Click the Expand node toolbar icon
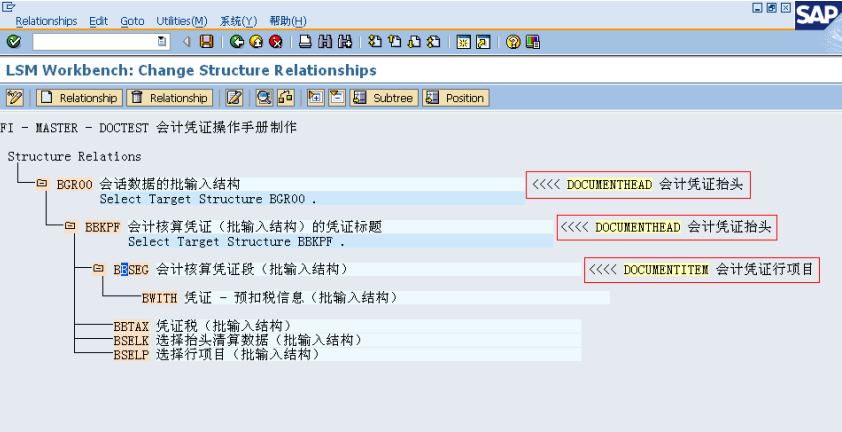Viewport: 842px width, 432px height. [316, 98]
